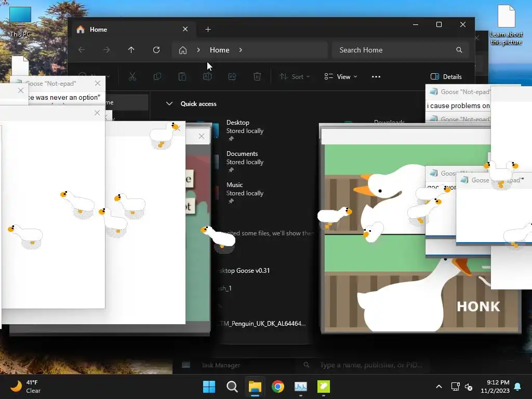Close the Home tab
The height and width of the screenshot is (399, 532).
pyautogui.click(x=185, y=29)
